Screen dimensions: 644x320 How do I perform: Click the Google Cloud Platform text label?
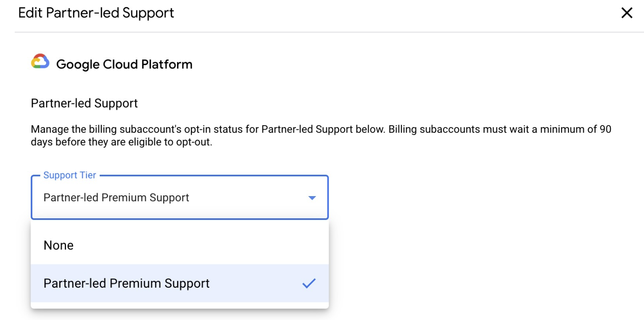click(x=124, y=64)
